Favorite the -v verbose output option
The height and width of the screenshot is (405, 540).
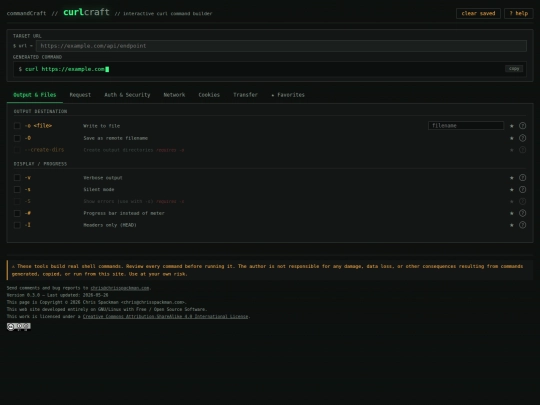tap(511, 178)
